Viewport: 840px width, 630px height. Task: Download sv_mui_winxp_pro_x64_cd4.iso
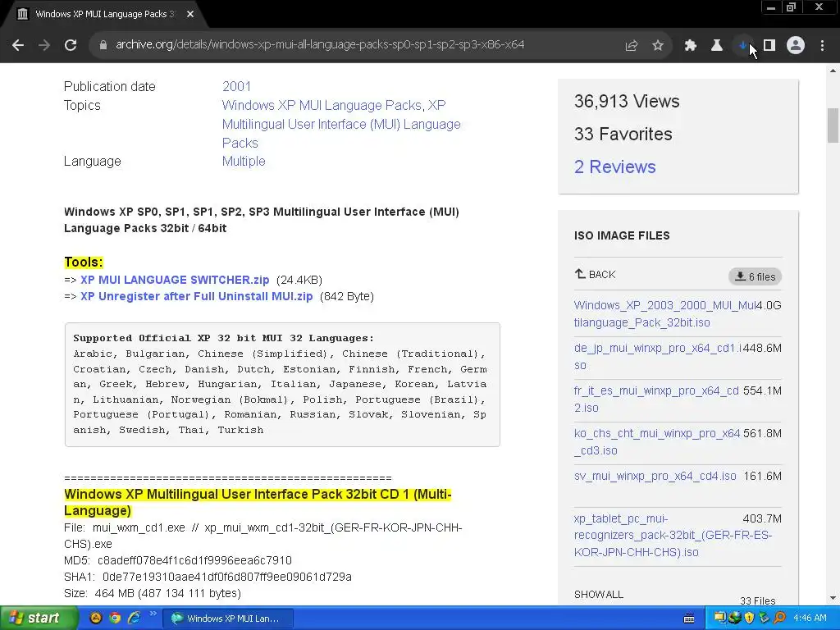pos(655,476)
